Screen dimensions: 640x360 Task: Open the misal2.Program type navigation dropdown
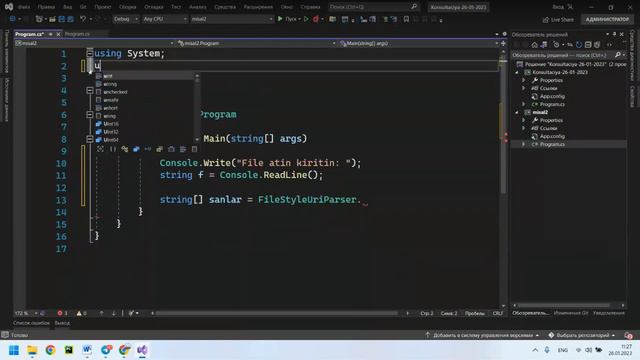tap(256, 43)
